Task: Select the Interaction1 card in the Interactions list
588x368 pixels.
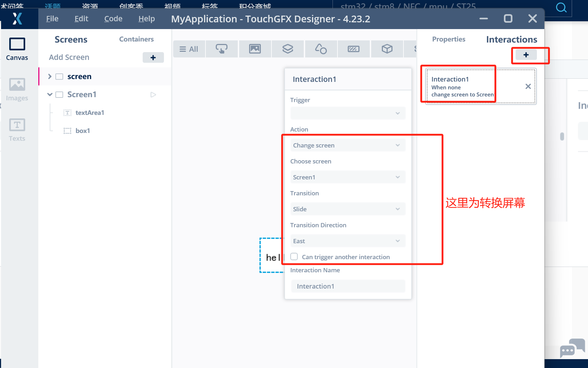Action: click(x=481, y=87)
